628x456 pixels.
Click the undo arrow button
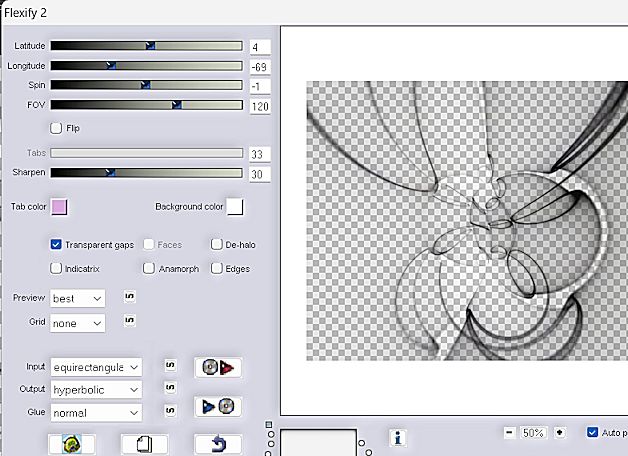point(217,444)
